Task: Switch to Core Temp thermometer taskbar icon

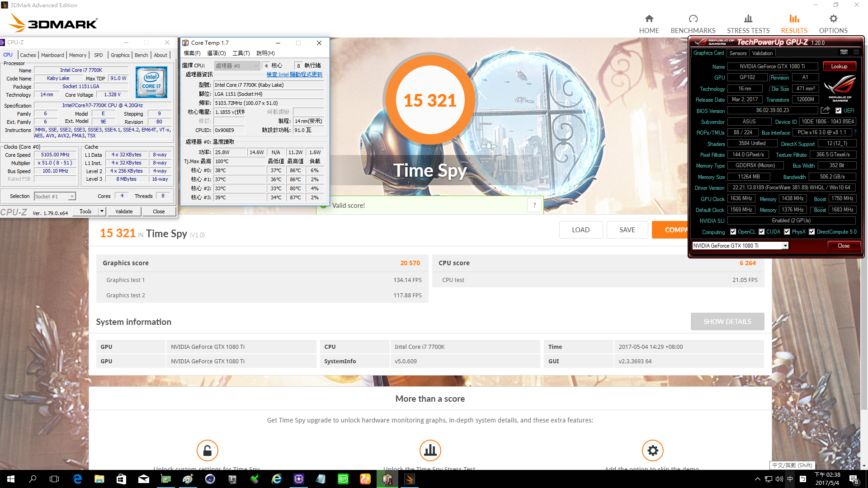Action: tap(387, 479)
